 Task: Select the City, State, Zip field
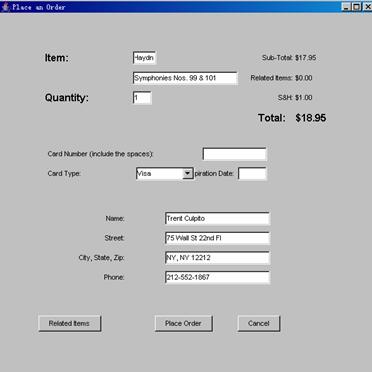pos(217,258)
